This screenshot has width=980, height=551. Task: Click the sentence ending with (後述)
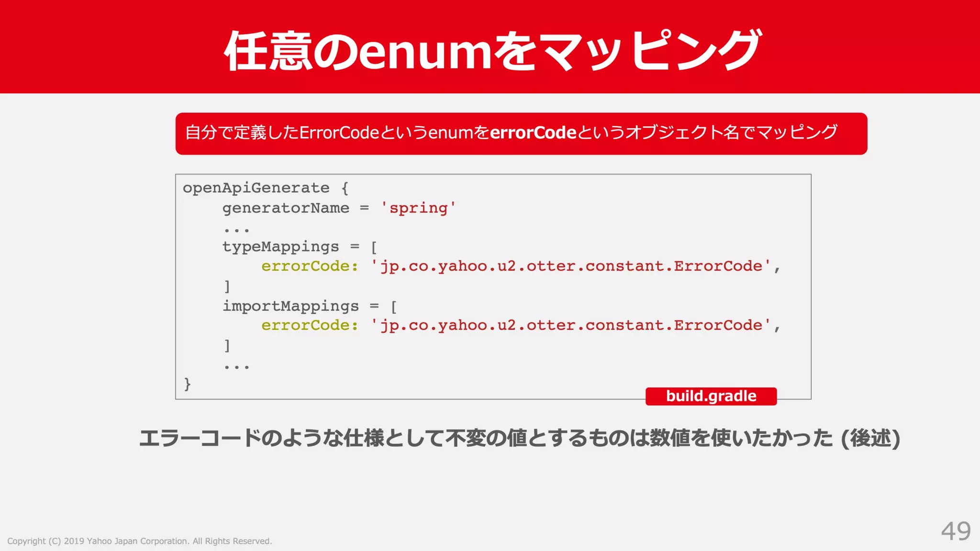tap(519, 438)
